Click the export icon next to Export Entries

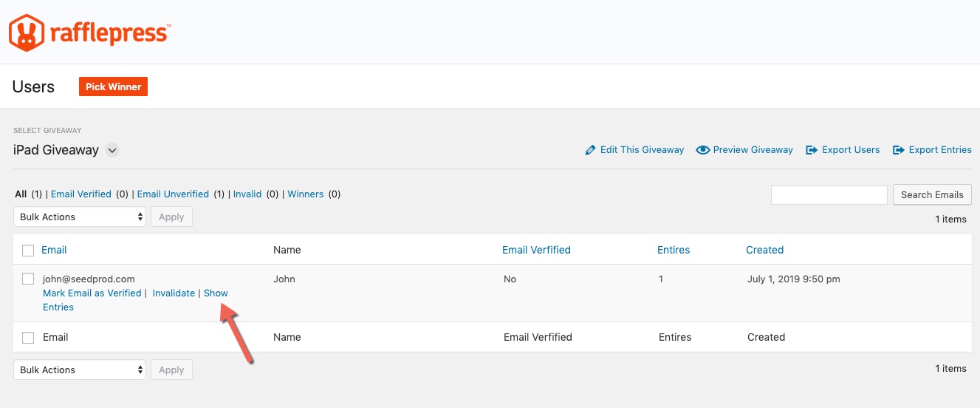[899, 150]
